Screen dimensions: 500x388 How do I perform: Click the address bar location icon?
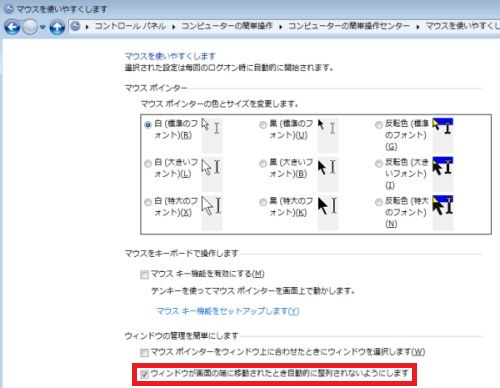click(75, 26)
